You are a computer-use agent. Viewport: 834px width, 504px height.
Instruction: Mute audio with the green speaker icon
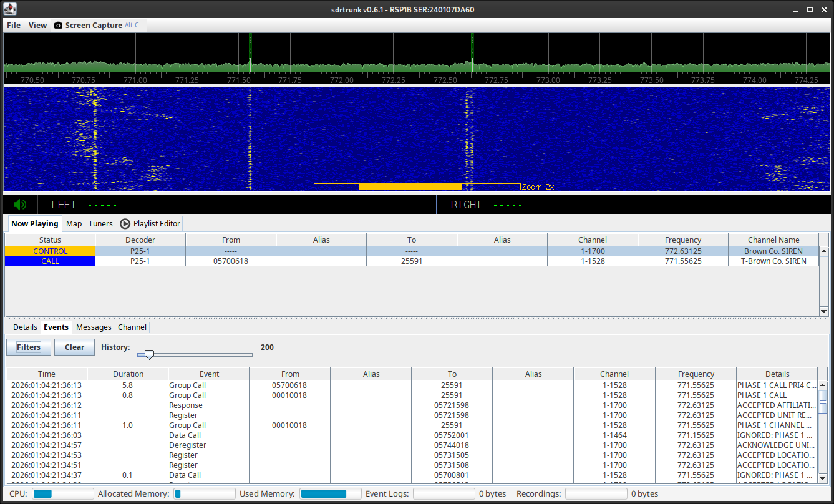coord(20,205)
